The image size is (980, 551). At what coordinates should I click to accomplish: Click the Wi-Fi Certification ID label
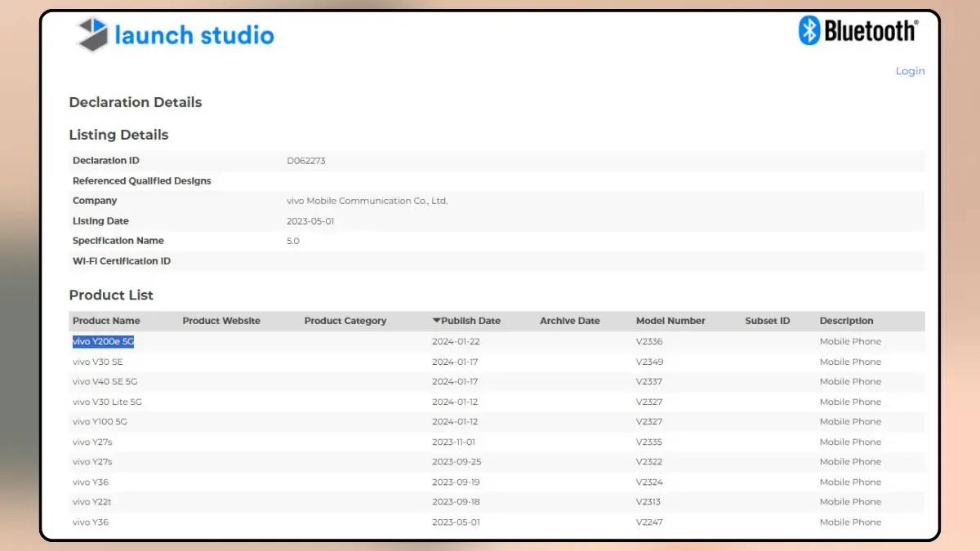pyautogui.click(x=122, y=261)
